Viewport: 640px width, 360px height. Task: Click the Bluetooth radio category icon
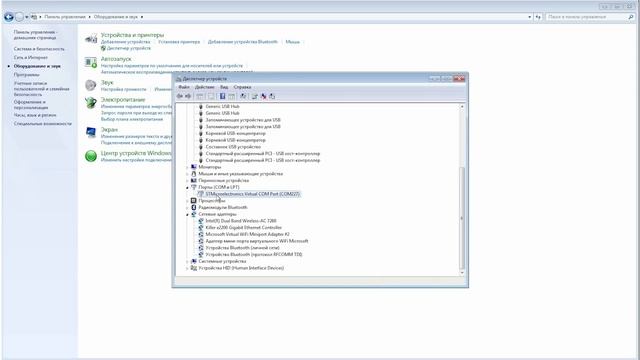[x=194, y=207]
